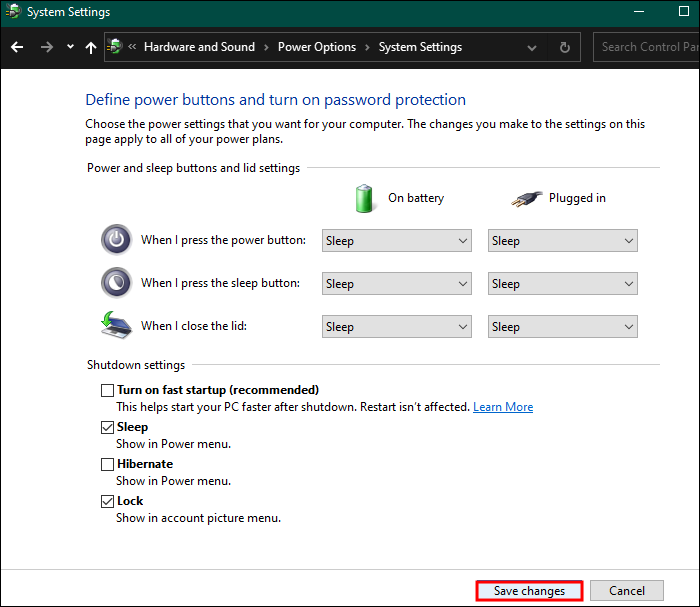The height and width of the screenshot is (607, 700).
Task: Enable Turn on fast startup checkbox
Action: tap(108, 390)
